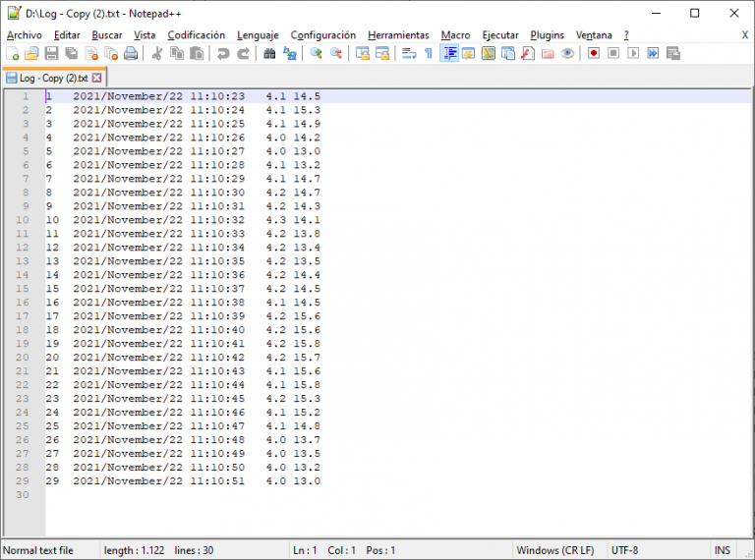The height and width of the screenshot is (560, 755).
Task: Click the Zoom in magnifier icon
Action: tap(317, 53)
